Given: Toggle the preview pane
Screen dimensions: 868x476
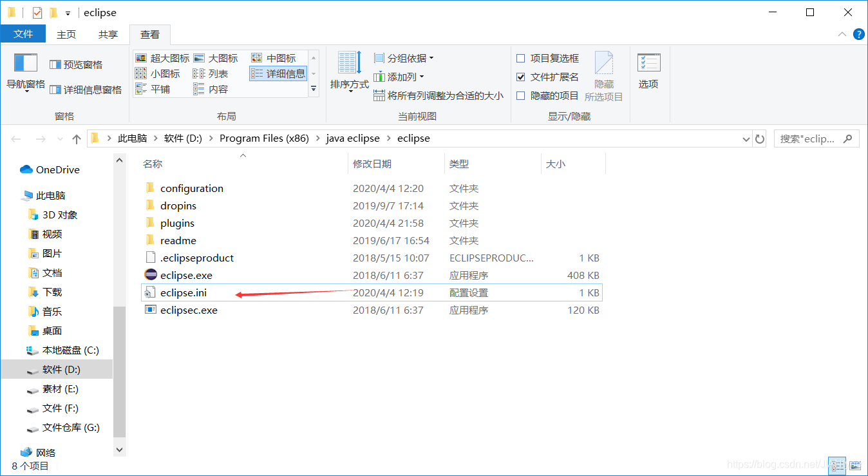Looking at the screenshot, I should (x=76, y=64).
